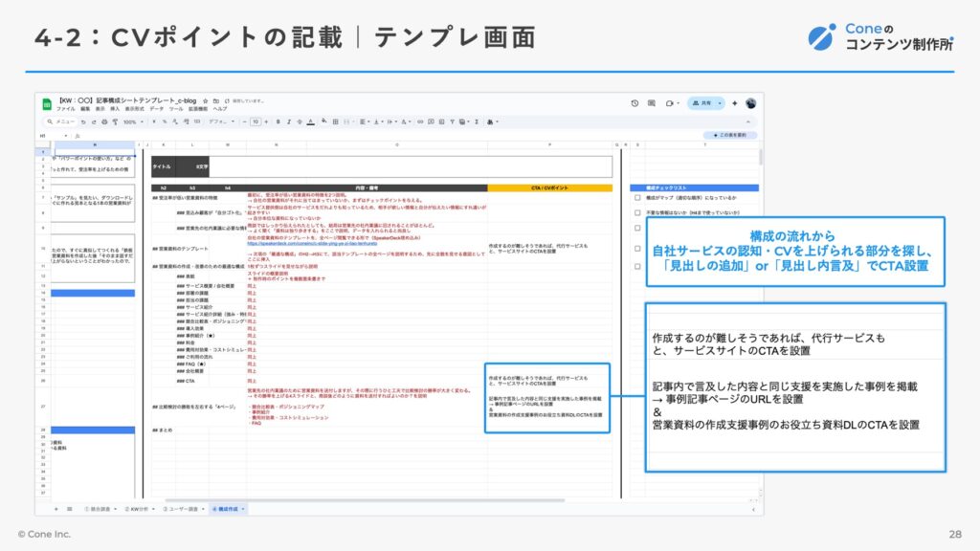Open the font family dropdown

click(x=222, y=121)
